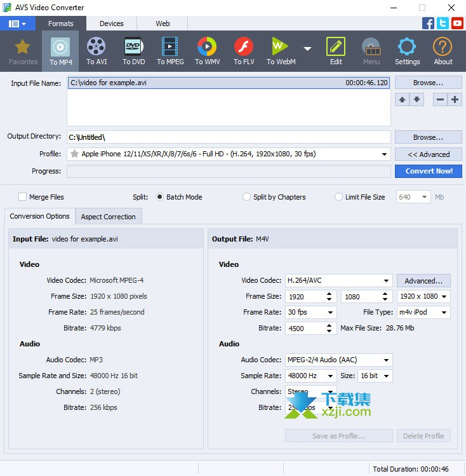Click Browse for input file

[x=428, y=83]
